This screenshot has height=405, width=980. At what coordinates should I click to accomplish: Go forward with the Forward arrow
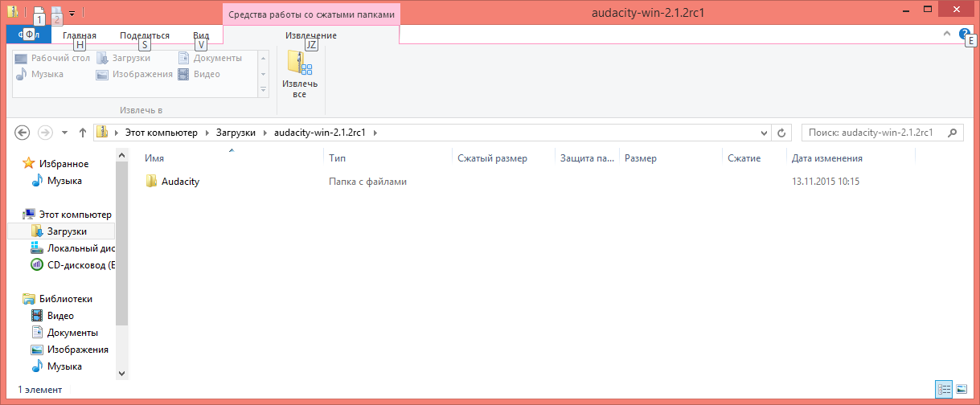pyautogui.click(x=46, y=133)
